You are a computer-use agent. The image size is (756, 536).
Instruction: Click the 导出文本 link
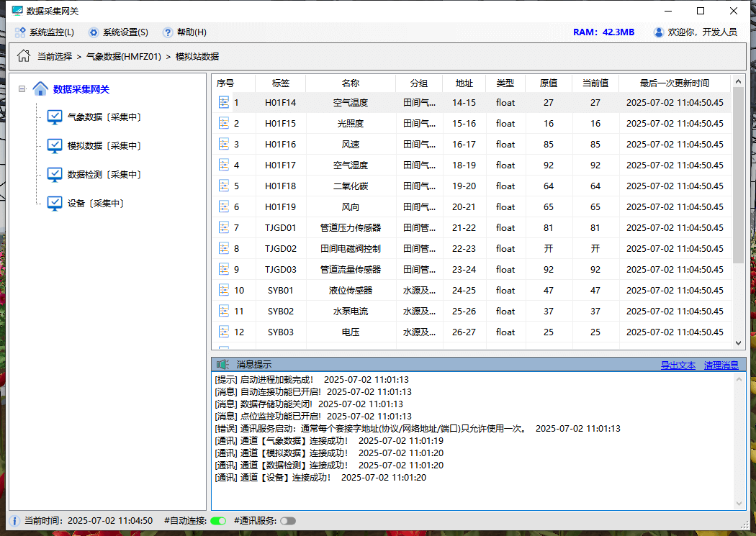[677, 365]
